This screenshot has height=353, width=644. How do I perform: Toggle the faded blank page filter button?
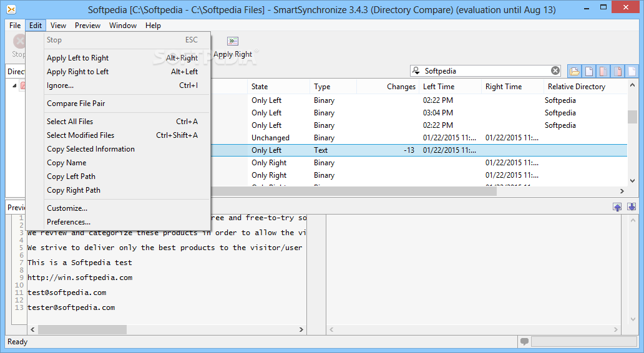tap(632, 72)
